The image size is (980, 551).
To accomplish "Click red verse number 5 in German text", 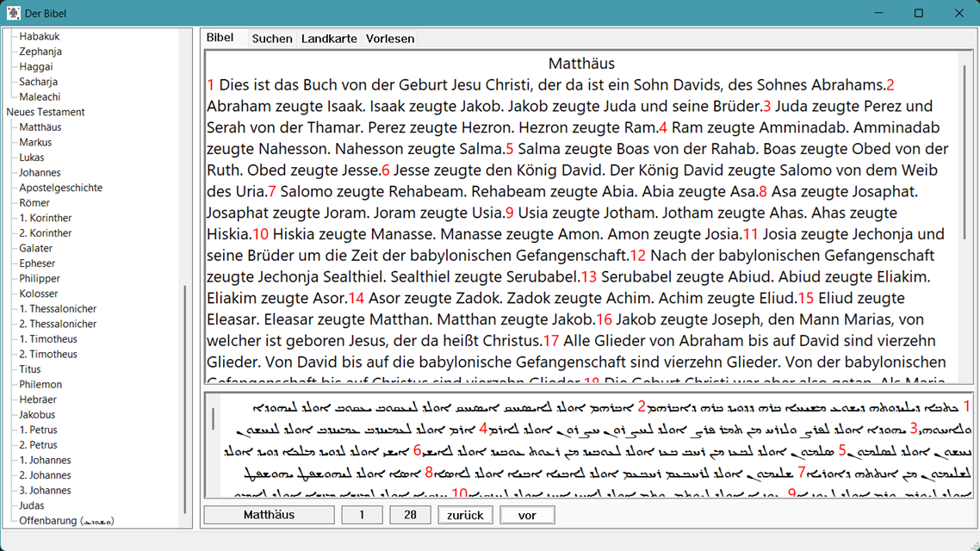I will pyautogui.click(x=509, y=149).
